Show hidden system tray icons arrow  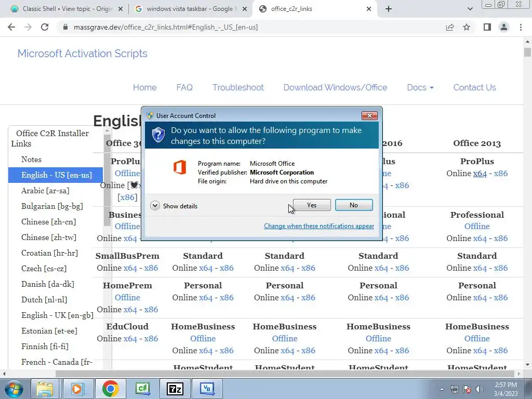pos(442,389)
